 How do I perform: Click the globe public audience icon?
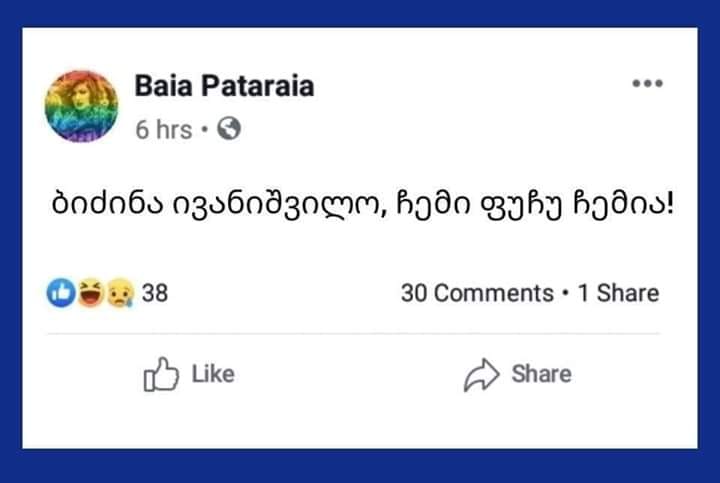pos(229,130)
